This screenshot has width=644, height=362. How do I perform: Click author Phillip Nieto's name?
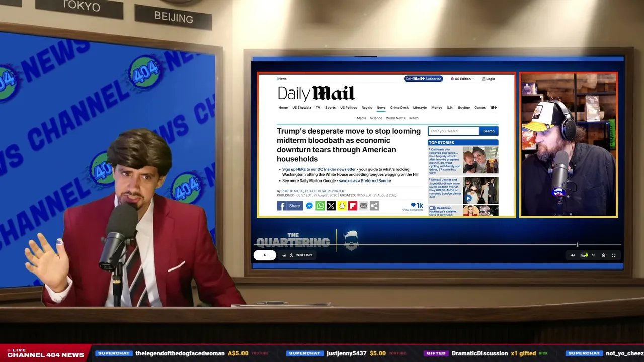[x=292, y=191]
